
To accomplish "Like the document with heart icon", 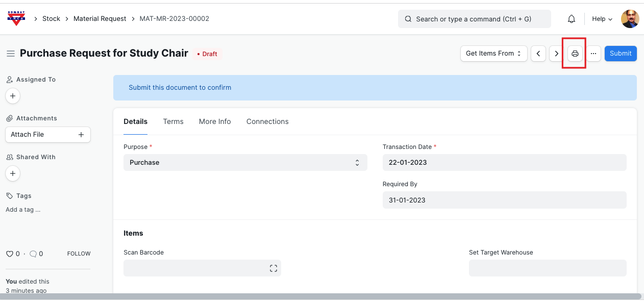I will click(9, 254).
